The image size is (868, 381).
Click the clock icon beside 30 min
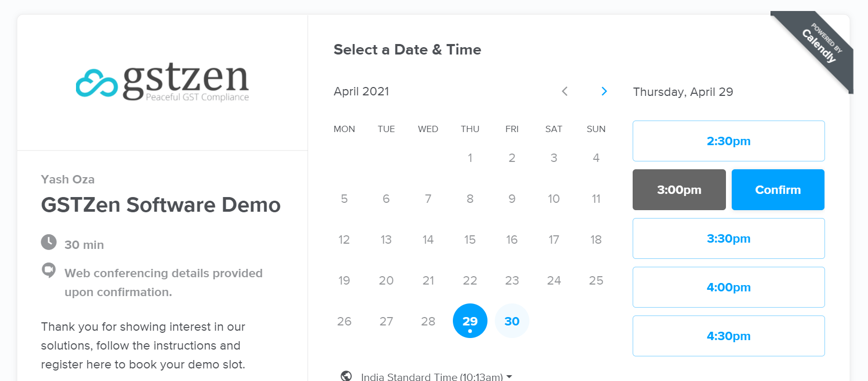tap(48, 242)
